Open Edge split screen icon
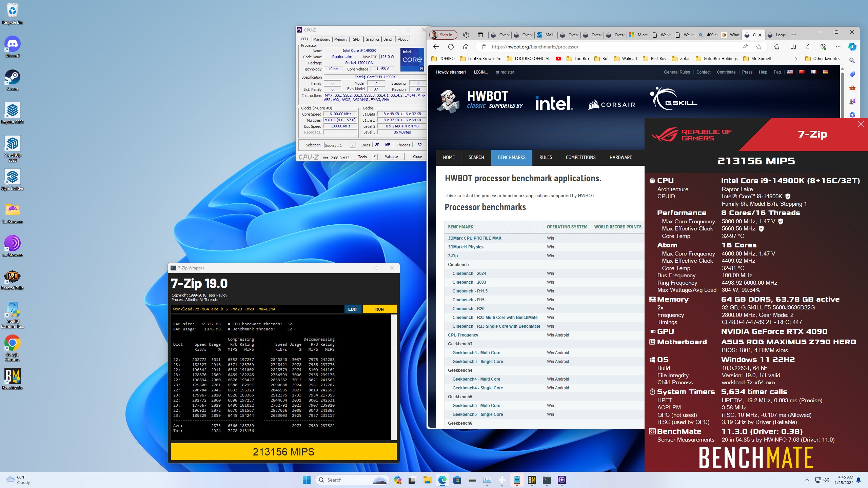Screen dimensions: 868x488 793,47
